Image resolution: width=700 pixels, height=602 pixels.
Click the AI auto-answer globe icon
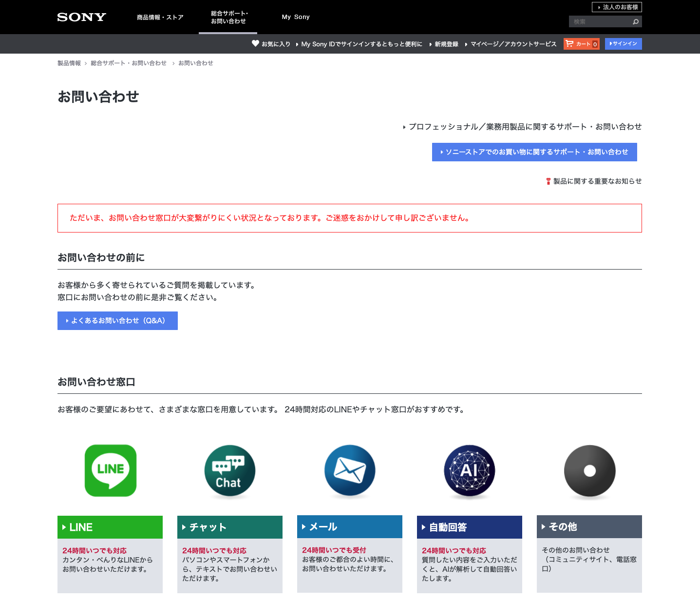pos(470,470)
